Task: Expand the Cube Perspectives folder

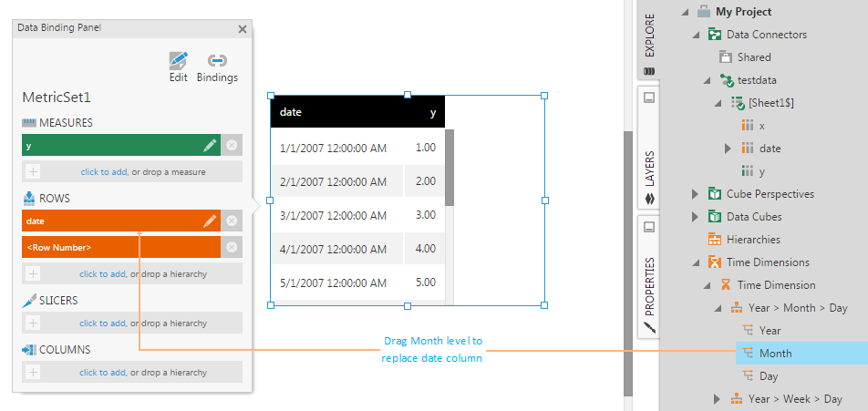Action: pyautogui.click(x=696, y=194)
